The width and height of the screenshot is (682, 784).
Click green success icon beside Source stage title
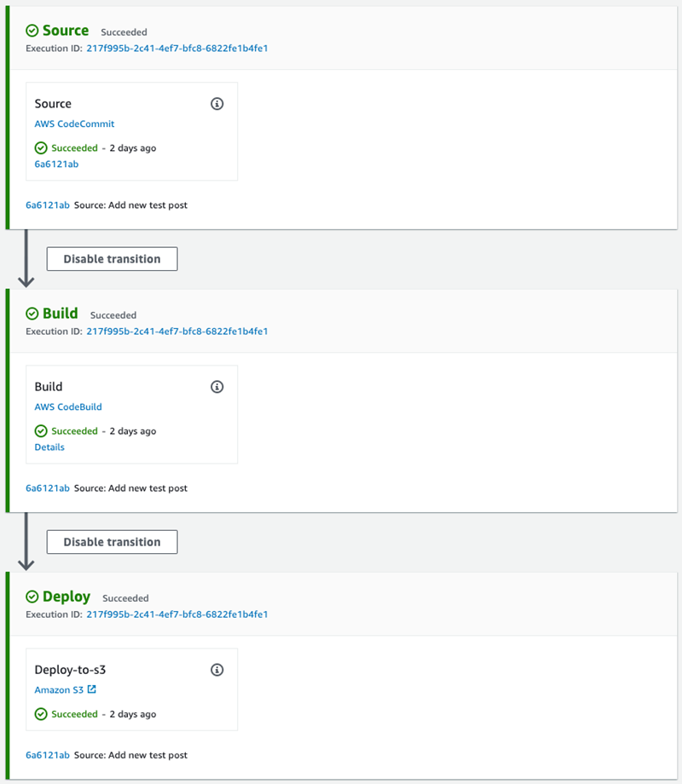tap(32, 31)
